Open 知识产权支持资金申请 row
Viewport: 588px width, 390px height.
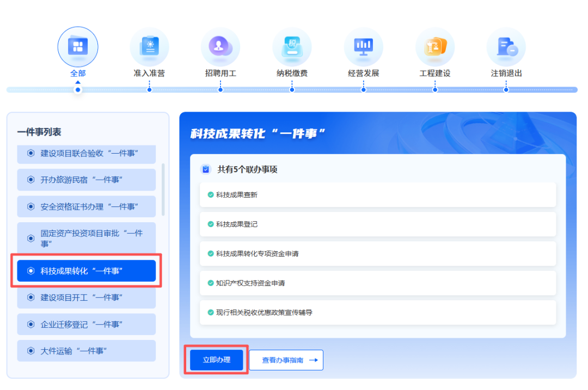(377, 283)
